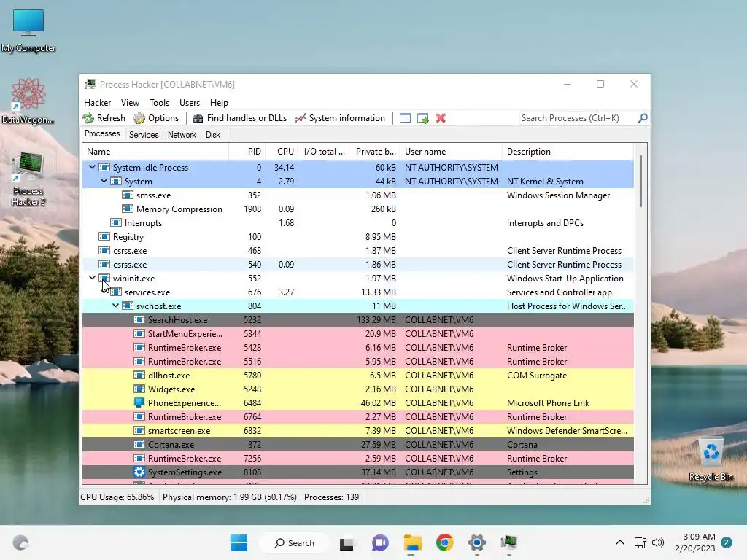Collapse the System Idle Process tree

click(92, 167)
